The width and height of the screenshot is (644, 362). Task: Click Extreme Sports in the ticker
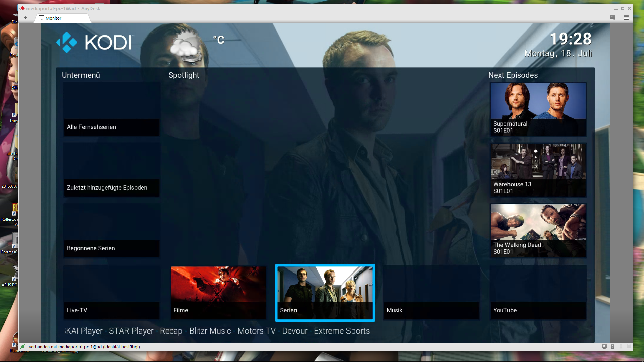342,331
